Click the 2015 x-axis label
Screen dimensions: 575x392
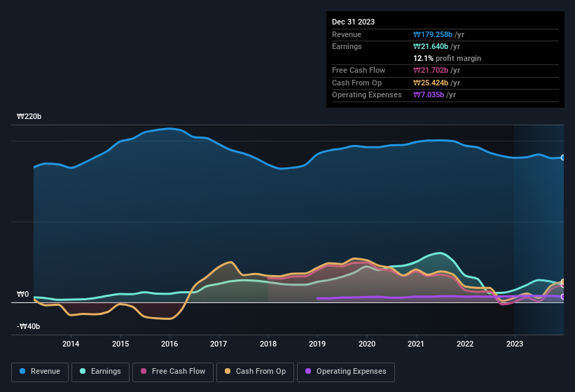tap(120, 344)
